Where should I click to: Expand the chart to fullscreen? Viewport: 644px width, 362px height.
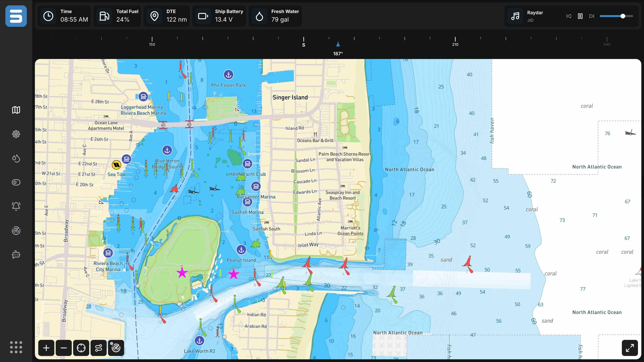tap(630, 348)
